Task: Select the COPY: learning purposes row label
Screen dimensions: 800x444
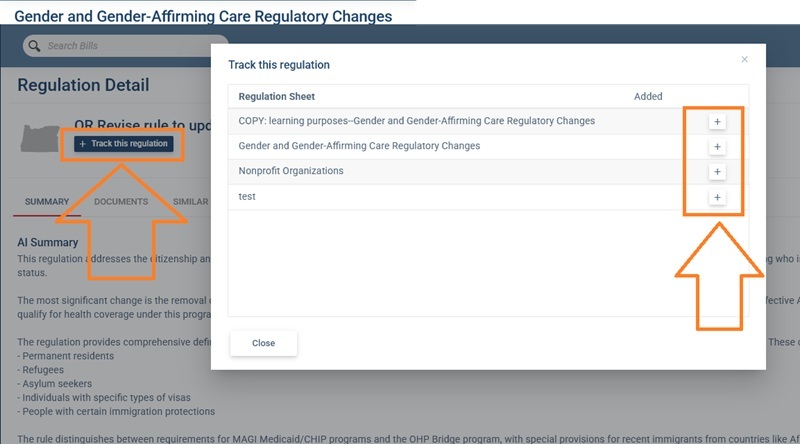Action: (x=416, y=121)
